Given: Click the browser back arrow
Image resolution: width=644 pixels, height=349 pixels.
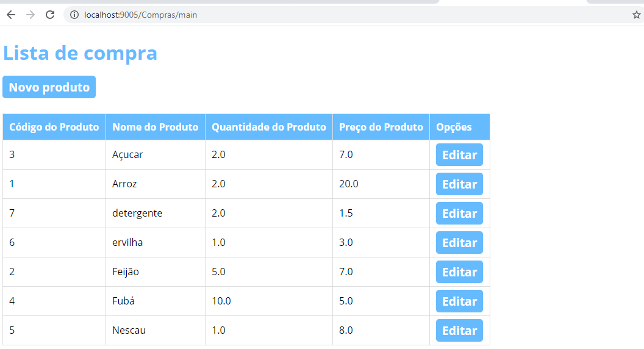Looking at the screenshot, I should click(10, 15).
